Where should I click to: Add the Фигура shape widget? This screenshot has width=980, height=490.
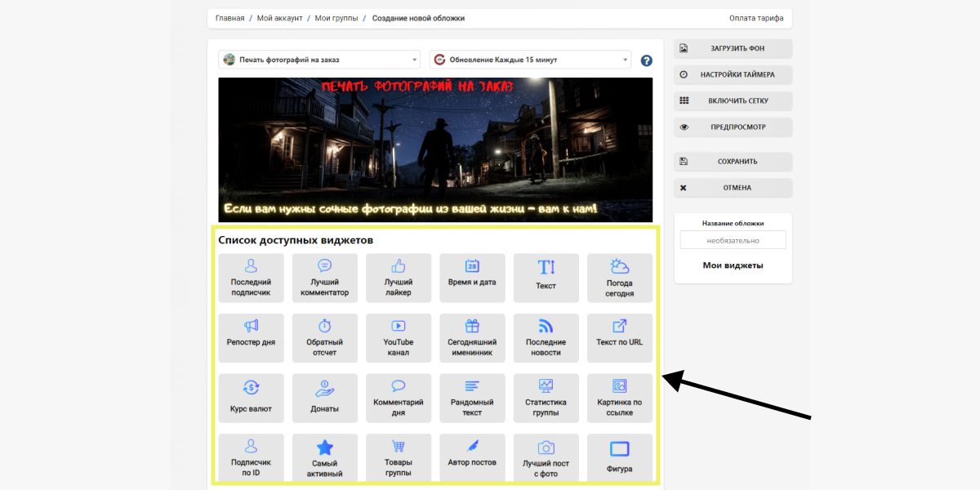(619, 458)
